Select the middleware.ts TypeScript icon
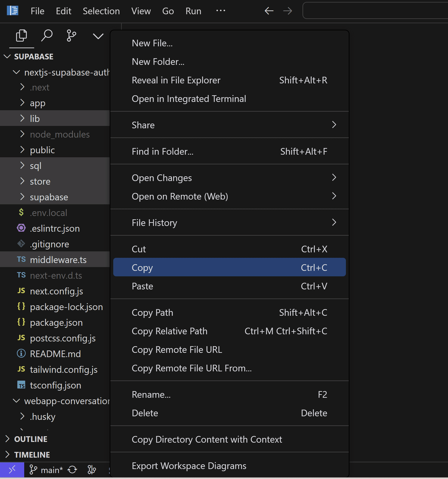Screen dimensions: 448x479 click(x=21, y=259)
